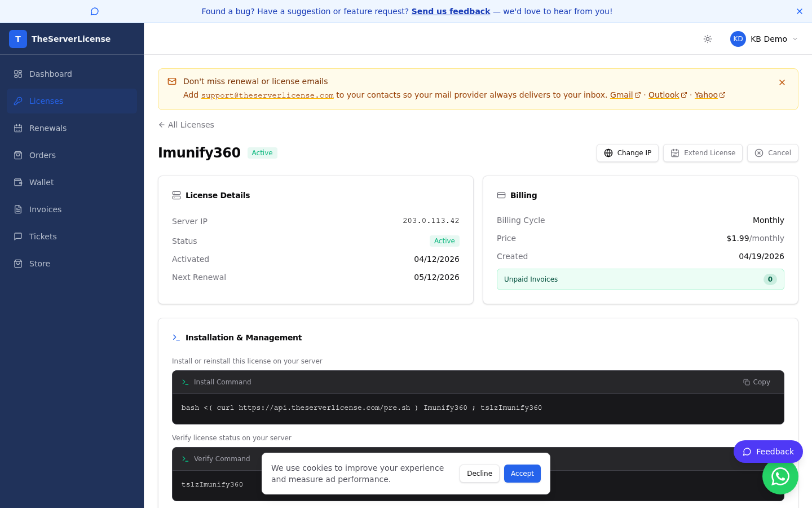The image size is (812, 508).
Task: Click the Active badge next to Imunify360 title
Action: click(x=262, y=153)
